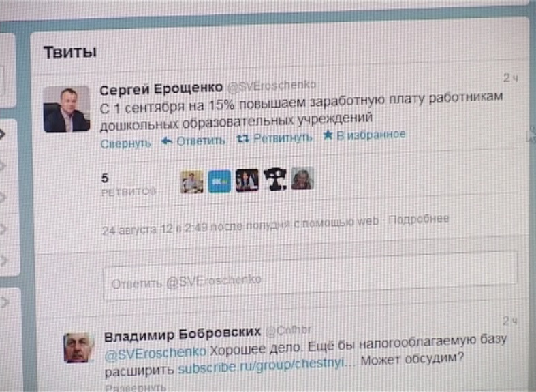Open Сергей Ерощенко's profile avatar

(x=67, y=109)
